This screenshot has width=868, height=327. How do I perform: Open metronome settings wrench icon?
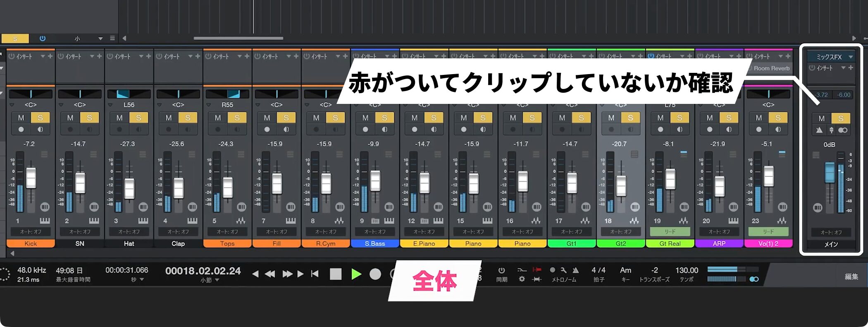coord(563,270)
